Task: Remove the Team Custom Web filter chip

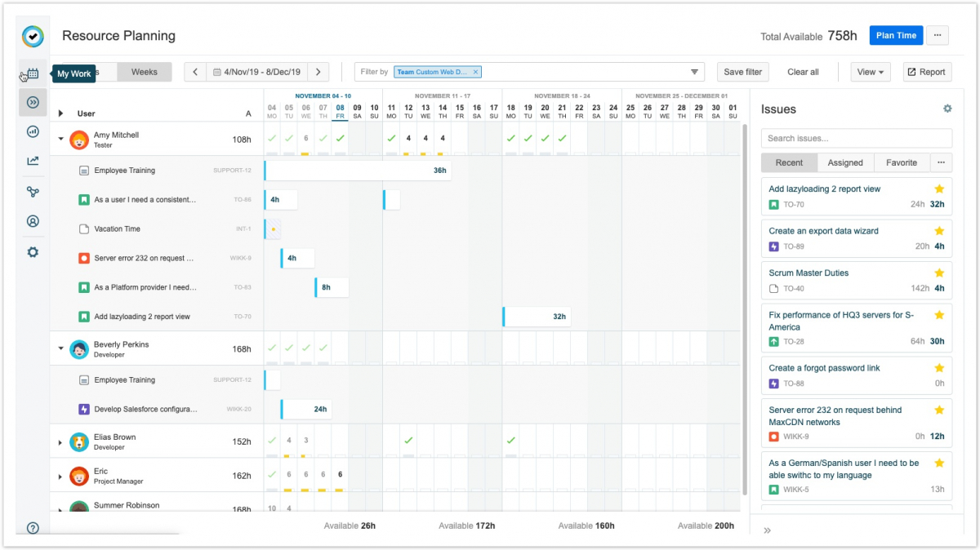Action: (x=477, y=72)
